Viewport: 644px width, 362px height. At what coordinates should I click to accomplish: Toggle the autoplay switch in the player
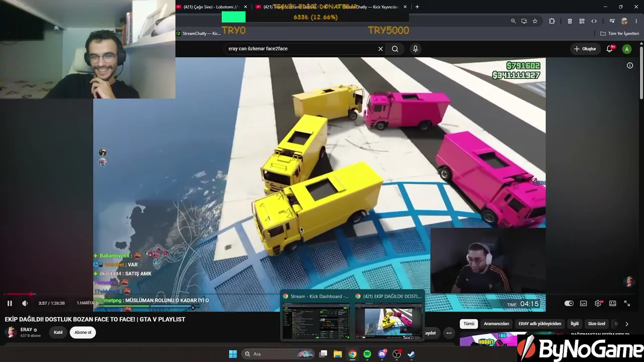[569, 303]
